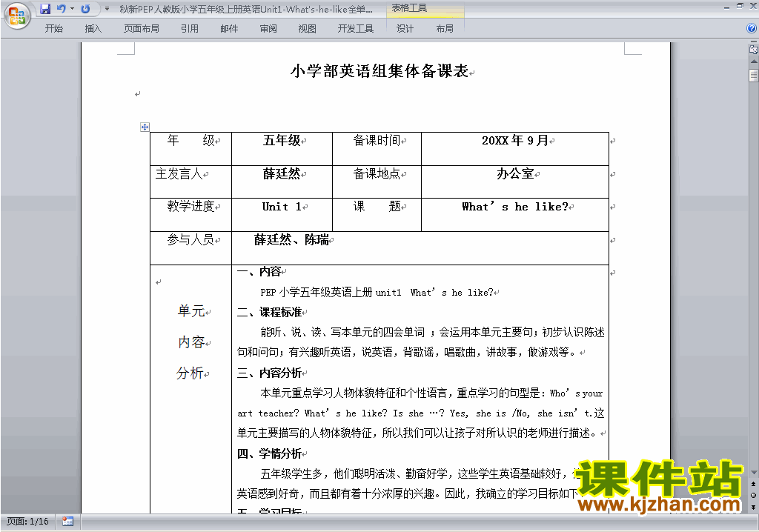The image size is (759, 532).
Task: Click the line beginning 本单元重点学习人物体貌特征
Action: point(431,393)
